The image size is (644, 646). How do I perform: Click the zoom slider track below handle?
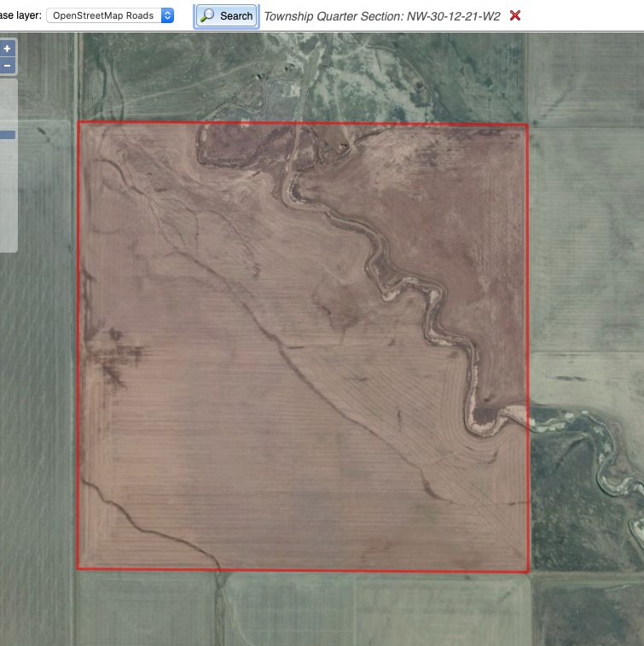pyautogui.click(x=8, y=194)
